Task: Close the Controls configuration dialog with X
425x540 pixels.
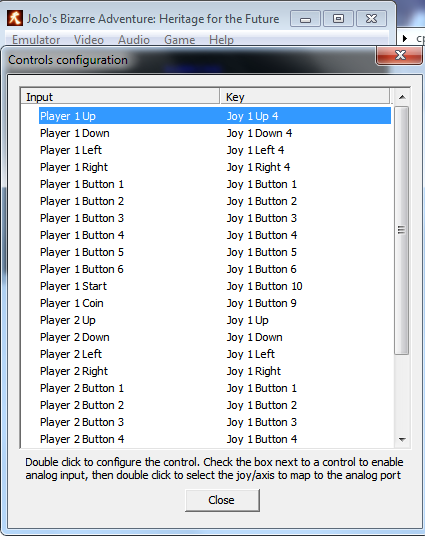Action: 400,55
